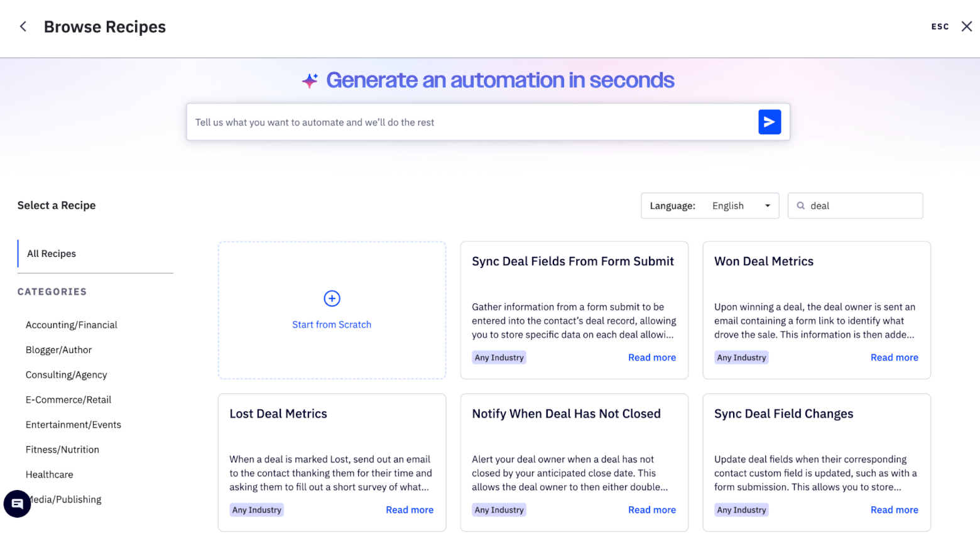
Task: Click the plus icon on Start from Scratch
Action: tap(332, 298)
